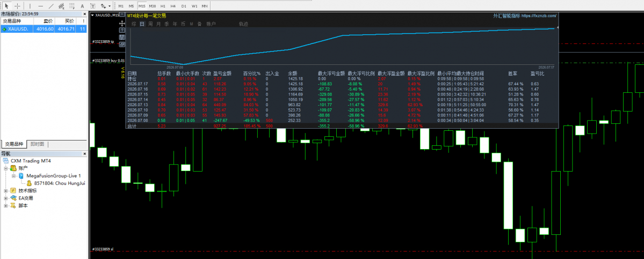644x259 pixels.
Task: Expand the EA交易 tree node
Action: click(x=6, y=198)
